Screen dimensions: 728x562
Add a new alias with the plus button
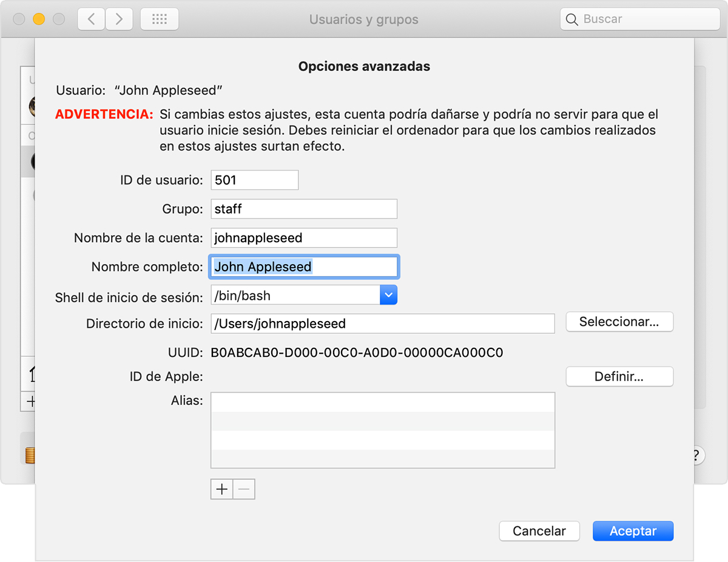click(222, 489)
